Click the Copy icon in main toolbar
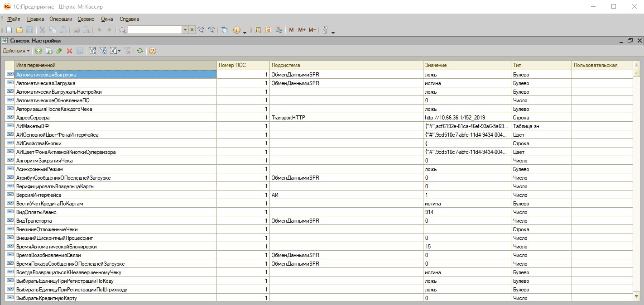This screenshot has height=305, width=644. point(53,30)
